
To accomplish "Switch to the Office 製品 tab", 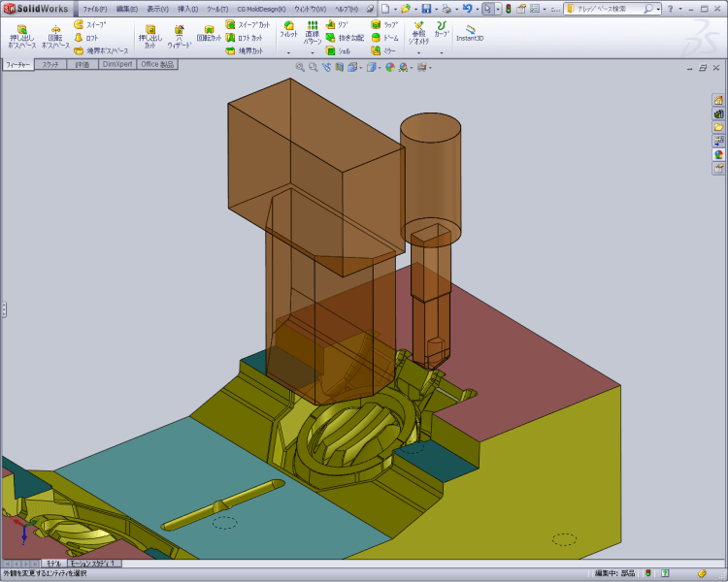I will tap(157, 65).
